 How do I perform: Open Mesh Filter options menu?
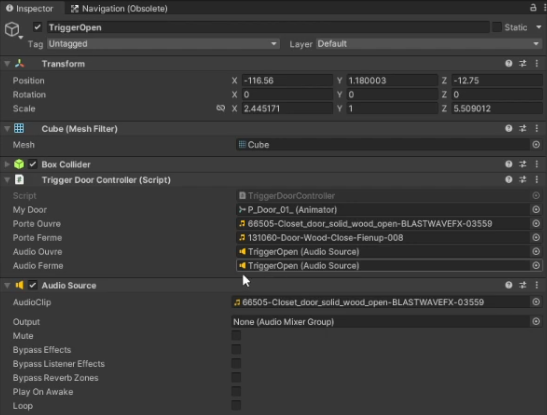coord(537,128)
